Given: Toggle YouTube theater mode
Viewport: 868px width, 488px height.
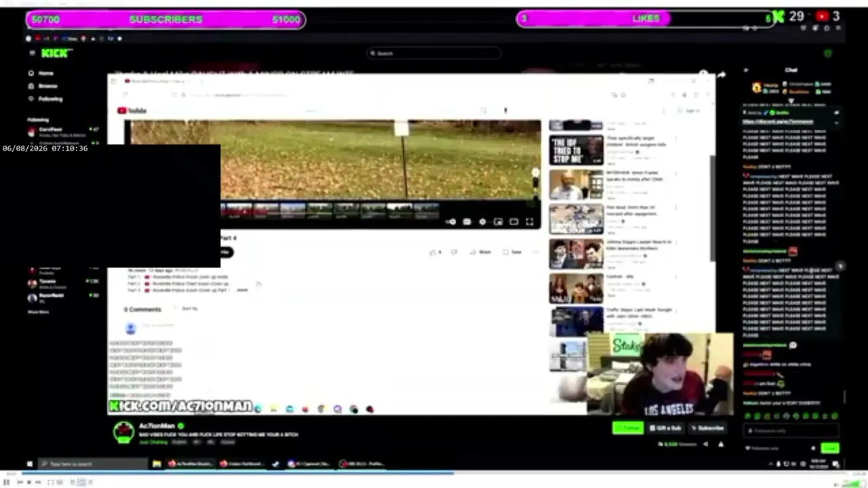Looking at the screenshot, I should [x=513, y=222].
